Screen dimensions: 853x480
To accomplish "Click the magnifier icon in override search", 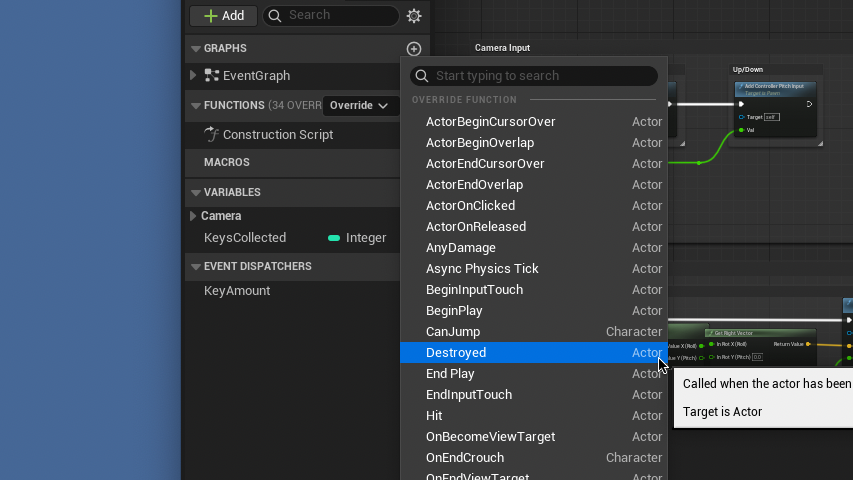I will [x=422, y=76].
